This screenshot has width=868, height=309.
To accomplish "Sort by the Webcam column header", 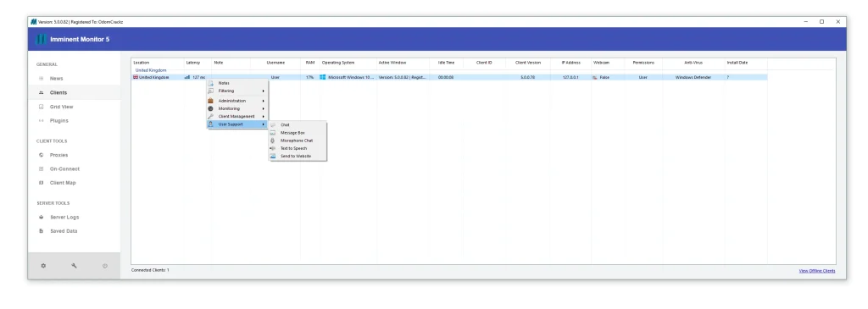I will 601,63.
